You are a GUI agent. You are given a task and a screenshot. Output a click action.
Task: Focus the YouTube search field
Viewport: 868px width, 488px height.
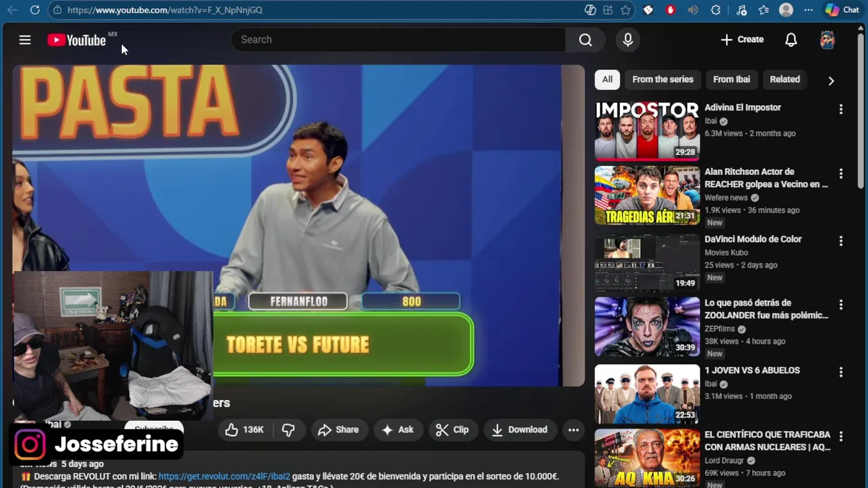[x=398, y=40]
